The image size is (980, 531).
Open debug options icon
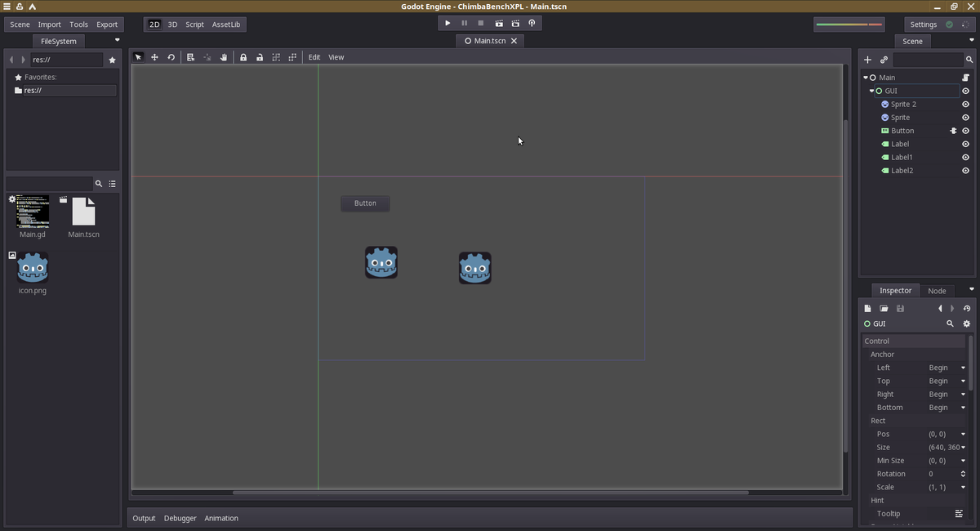tap(532, 24)
